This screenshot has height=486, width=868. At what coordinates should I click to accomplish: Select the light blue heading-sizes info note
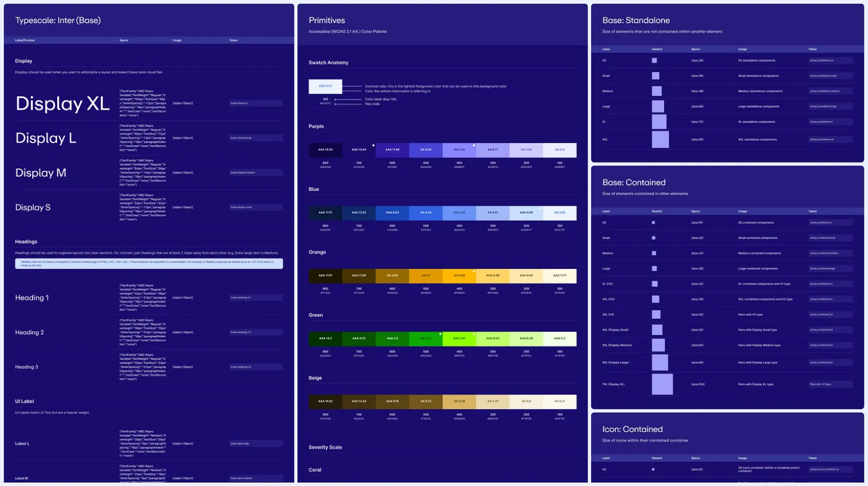point(149,264)
